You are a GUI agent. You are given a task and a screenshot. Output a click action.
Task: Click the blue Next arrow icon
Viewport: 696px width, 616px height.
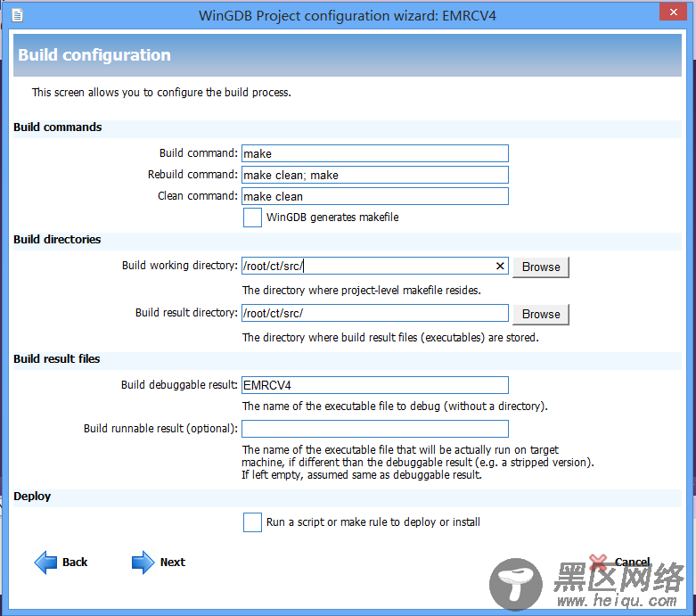click(143, 563)
